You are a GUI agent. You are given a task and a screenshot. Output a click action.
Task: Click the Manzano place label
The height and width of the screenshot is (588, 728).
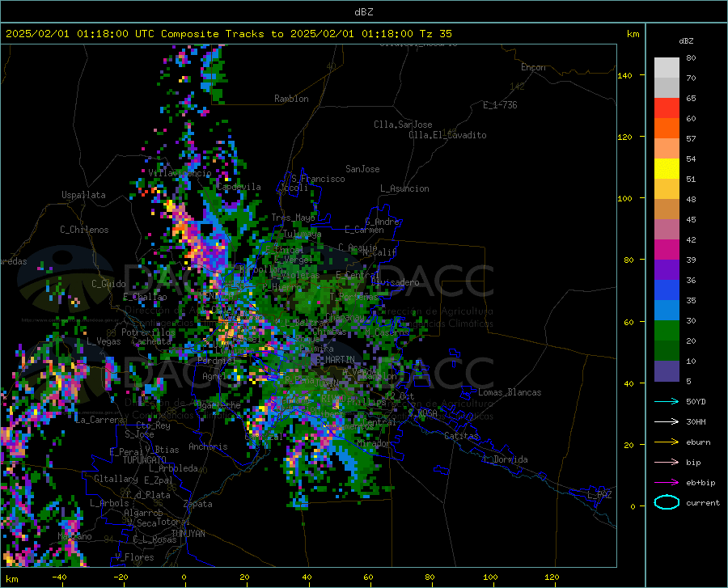[74, 536]
